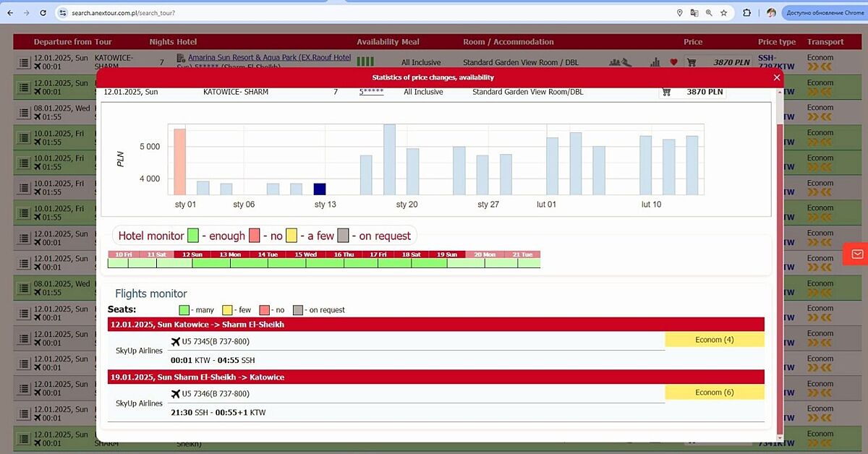Image resolution: width=868 pixels, height=454 pixels.
Task: Click the list icon of the first tour row
Action: 24,64
